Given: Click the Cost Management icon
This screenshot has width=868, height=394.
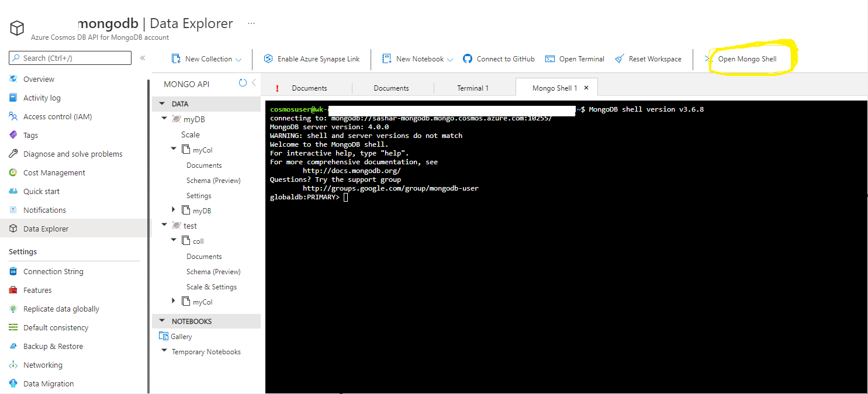Looking at the screenshot, I should point(13,172).
